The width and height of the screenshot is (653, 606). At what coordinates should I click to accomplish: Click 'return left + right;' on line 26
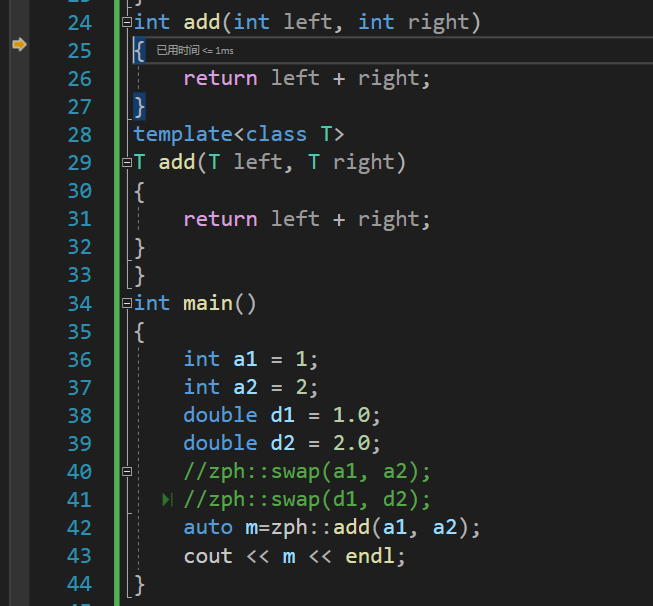pos(307,79)
